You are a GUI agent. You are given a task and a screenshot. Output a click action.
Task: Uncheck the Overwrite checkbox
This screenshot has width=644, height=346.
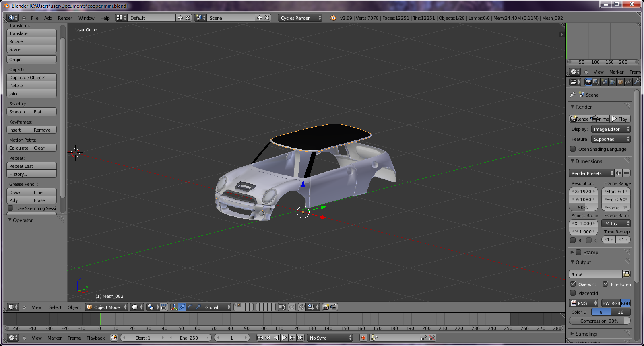click(x=573, y=284)
